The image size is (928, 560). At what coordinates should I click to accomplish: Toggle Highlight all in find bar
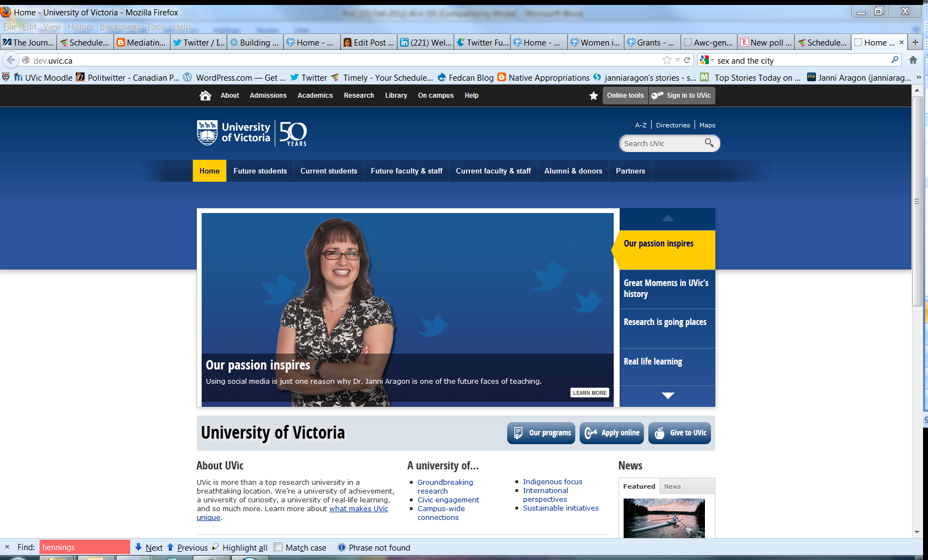click(x=240, y=547)
